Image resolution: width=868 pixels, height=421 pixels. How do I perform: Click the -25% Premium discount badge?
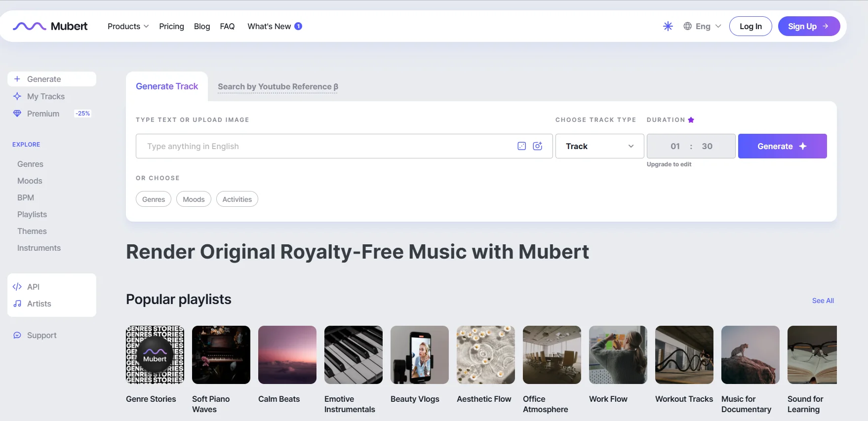click(x=83, y=114)
